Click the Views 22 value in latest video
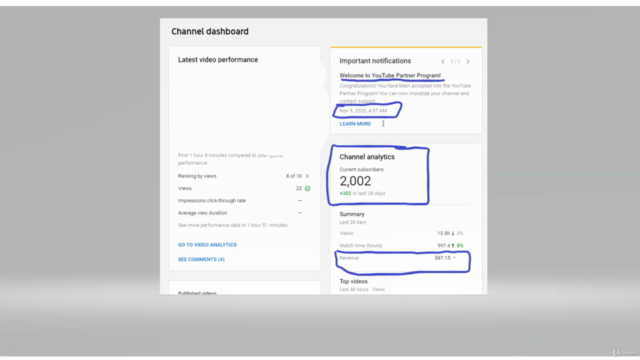640x360 pixels. pyautogui.click(x=299, y=188)
